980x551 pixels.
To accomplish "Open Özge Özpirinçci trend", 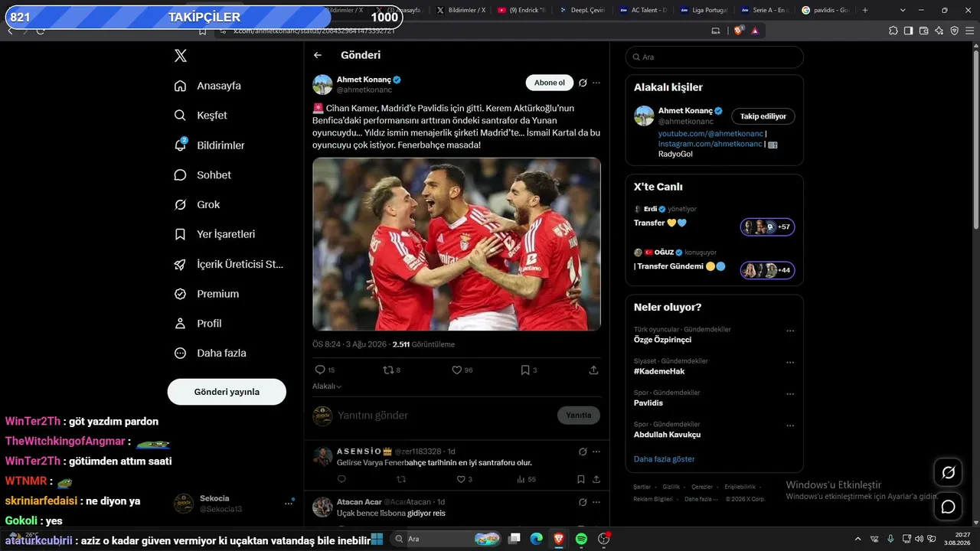I will (x=662, y=340).
